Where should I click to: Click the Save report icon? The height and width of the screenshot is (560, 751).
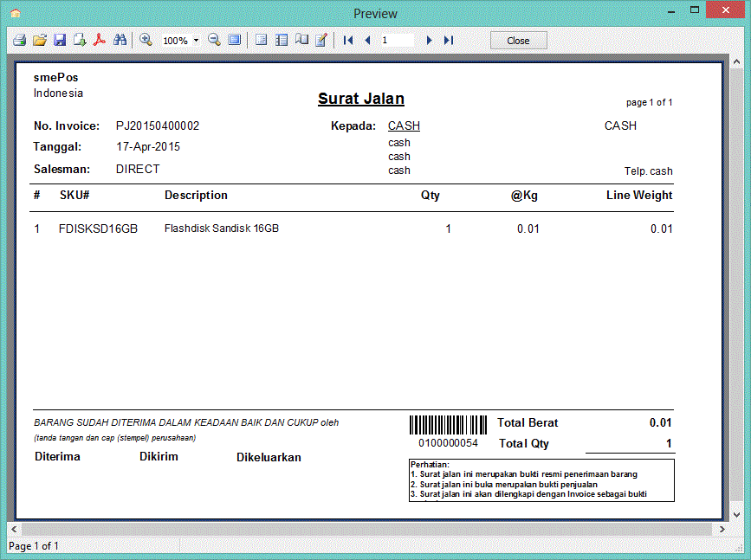pos(60,40)
